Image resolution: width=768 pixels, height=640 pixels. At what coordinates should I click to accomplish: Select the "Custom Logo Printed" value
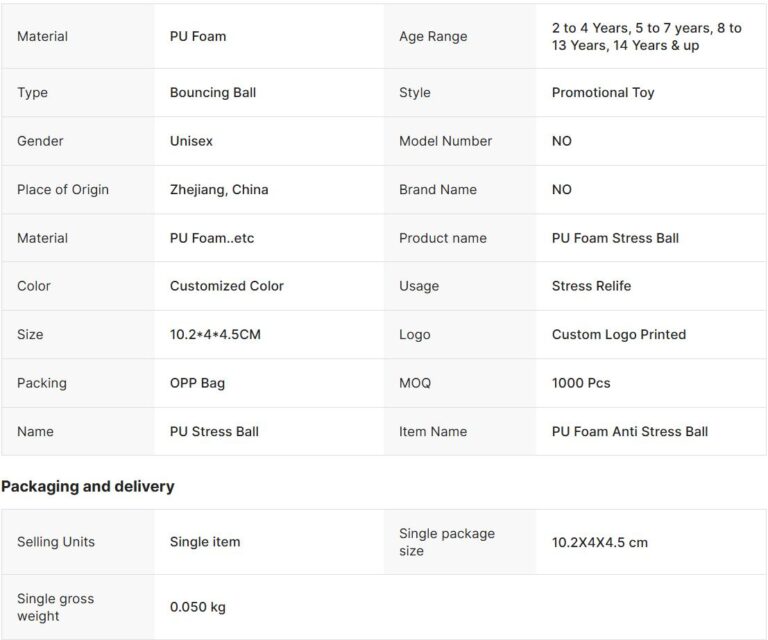point(619,334)
